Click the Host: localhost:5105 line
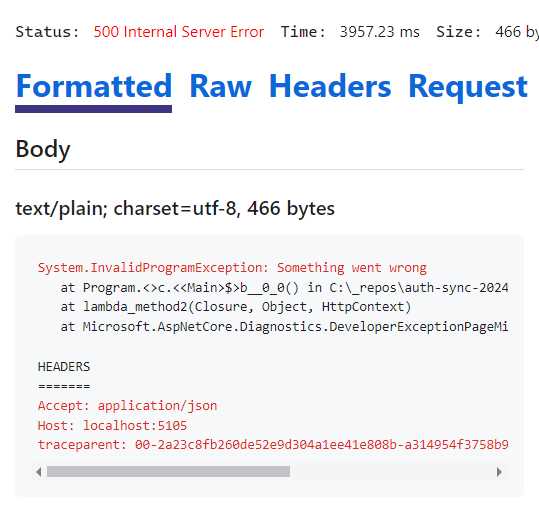Viewport: 539px width, 525px height. (112, 425)
